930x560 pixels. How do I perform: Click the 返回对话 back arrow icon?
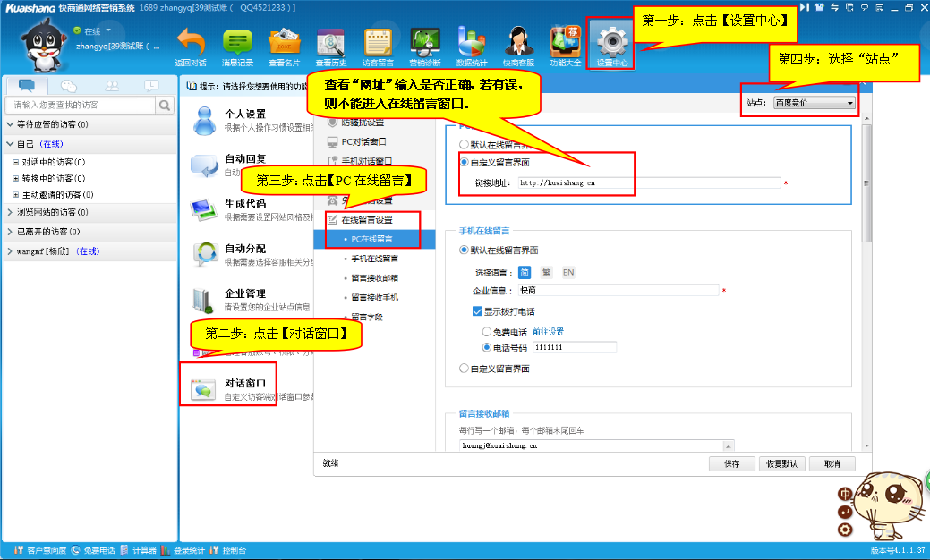(190, 43)
